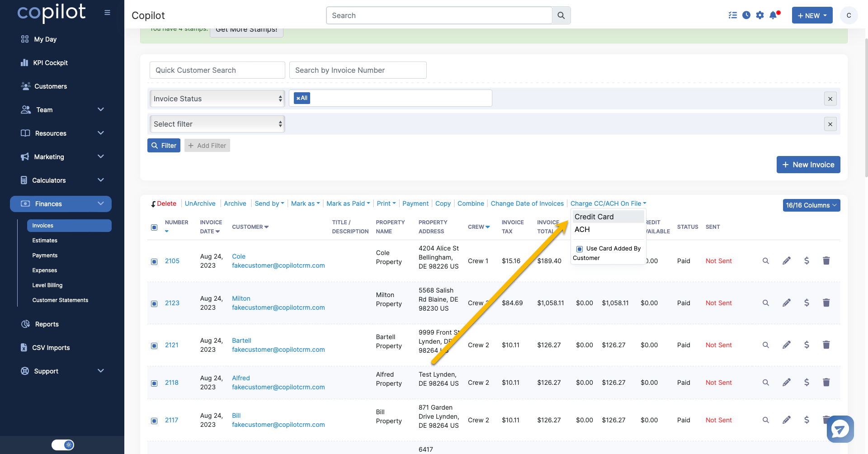Click the blue Filter button
The width and height of the screenshot is (868, 454).
click(164, 146)
